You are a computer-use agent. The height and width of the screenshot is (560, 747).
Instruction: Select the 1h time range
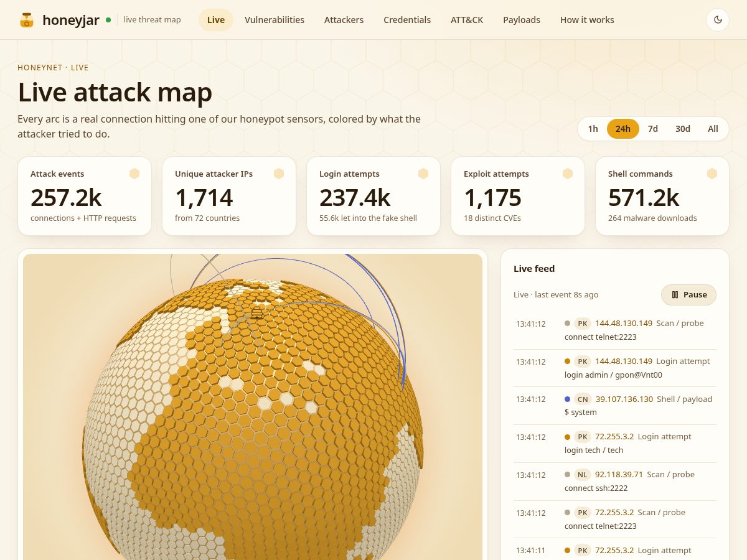[x=593, y=129]
